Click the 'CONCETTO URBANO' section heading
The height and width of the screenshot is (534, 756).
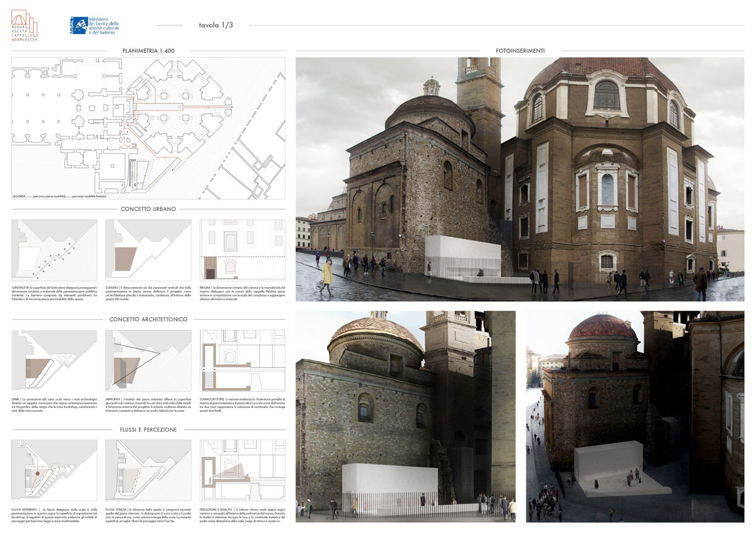148,208
